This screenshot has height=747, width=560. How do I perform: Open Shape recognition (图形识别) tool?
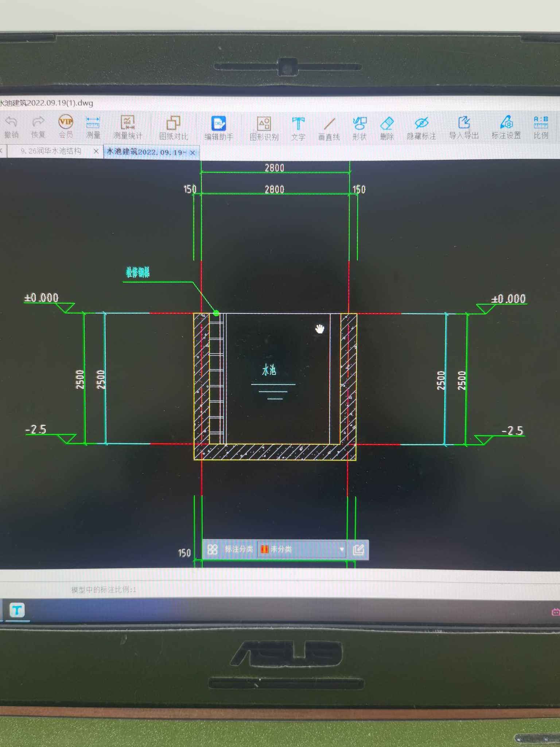click(x=264, y=128)
